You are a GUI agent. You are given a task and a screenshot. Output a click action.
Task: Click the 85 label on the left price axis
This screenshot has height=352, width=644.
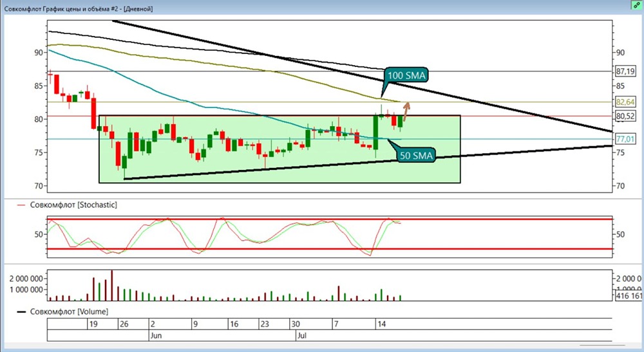tap(39, 86)
